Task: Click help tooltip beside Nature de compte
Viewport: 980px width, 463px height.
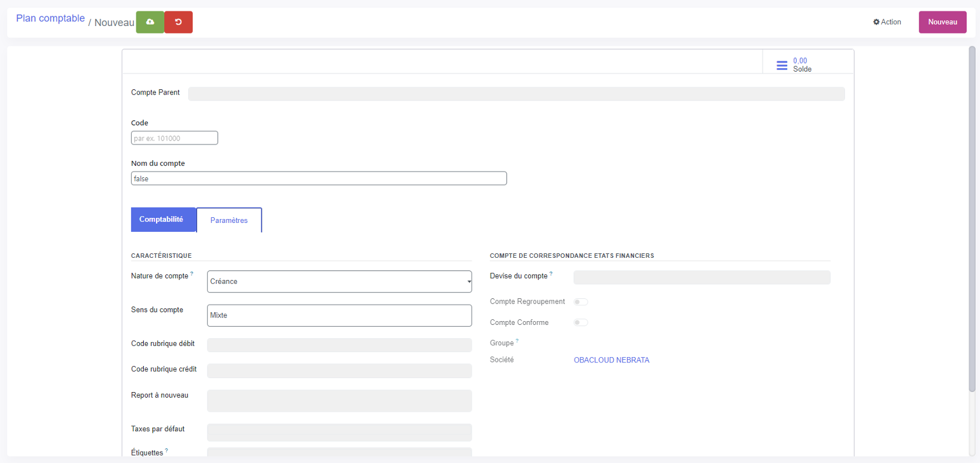Action: (x=192, y=274)
